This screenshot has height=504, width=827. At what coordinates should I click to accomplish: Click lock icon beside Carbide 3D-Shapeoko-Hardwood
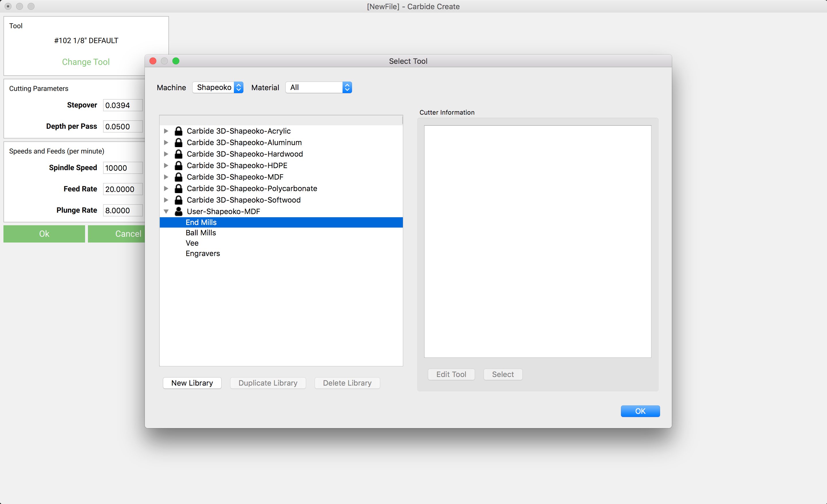click(178, 154)
